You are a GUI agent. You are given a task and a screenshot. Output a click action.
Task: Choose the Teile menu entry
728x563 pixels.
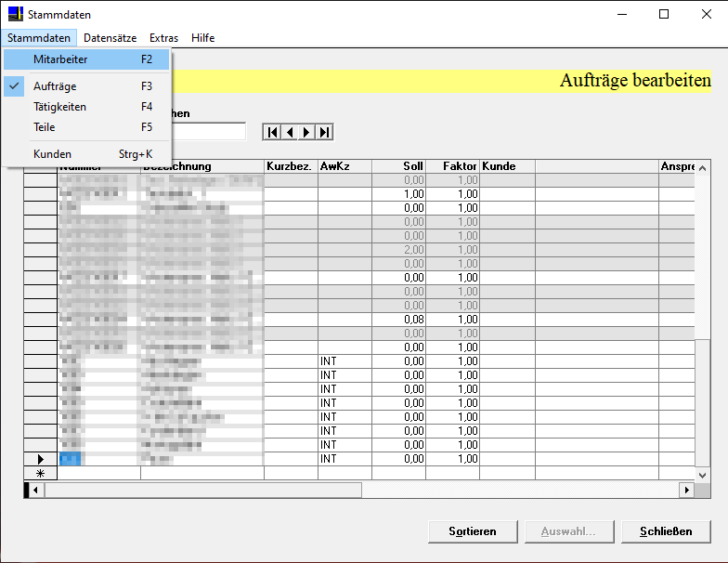coord(86,127)
